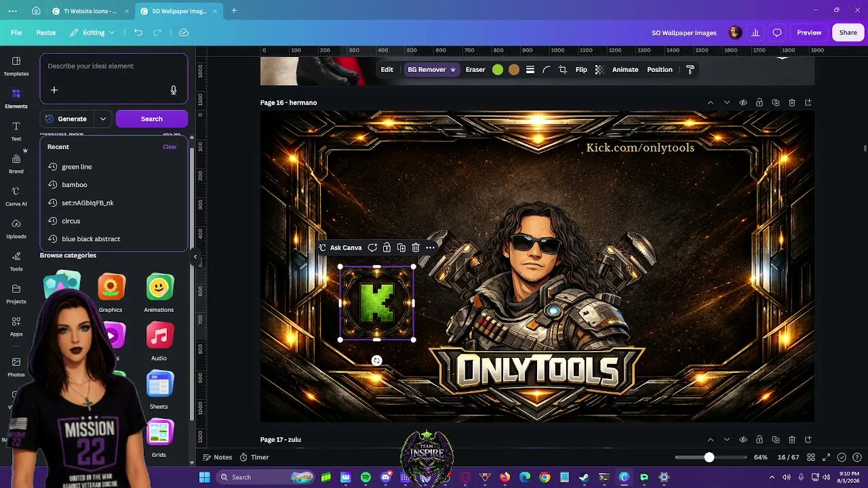Open the Templates sidebar panel

point(16,66)
